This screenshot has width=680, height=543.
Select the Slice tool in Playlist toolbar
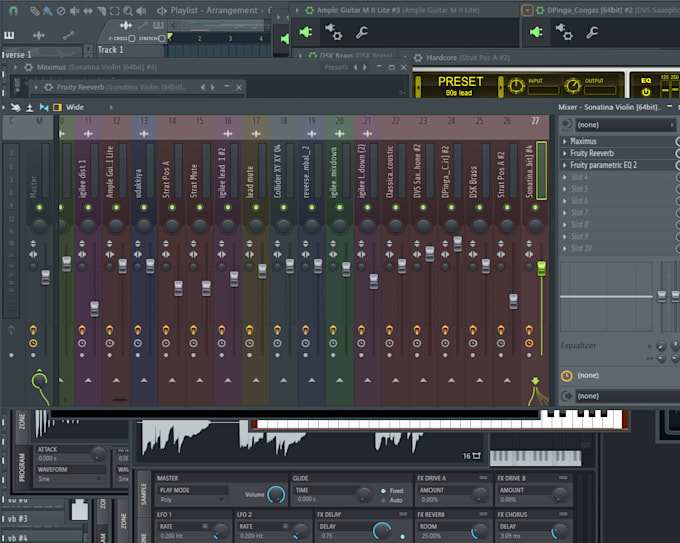click(101, 11)
